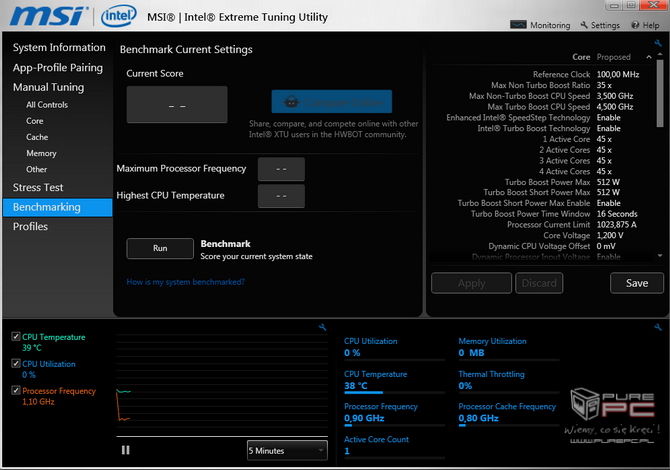670x470 pixels.
Task: Select Cache under Manual Tuning
Action: (37, 137)
